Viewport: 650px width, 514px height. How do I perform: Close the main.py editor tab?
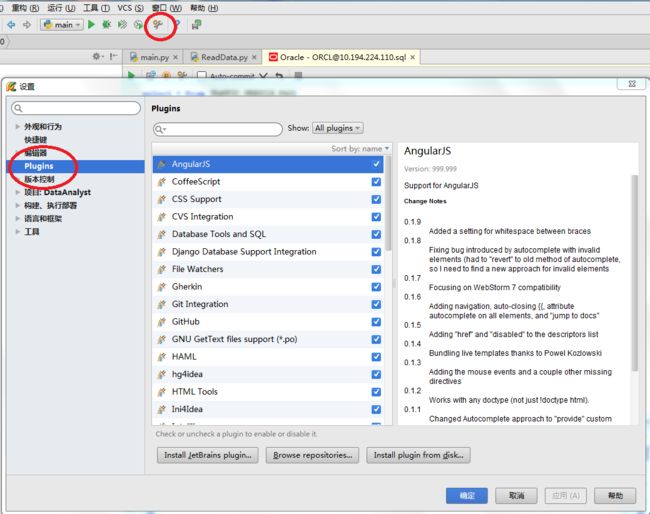(175, 57)
